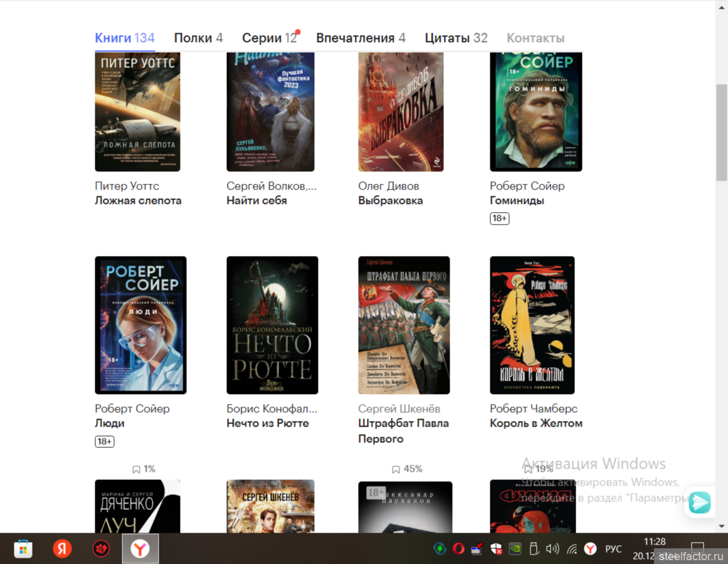The height and width of the screenshot is (564, 728).
Task: Open the Впечатления 4 tab
Action: point(361,38)
